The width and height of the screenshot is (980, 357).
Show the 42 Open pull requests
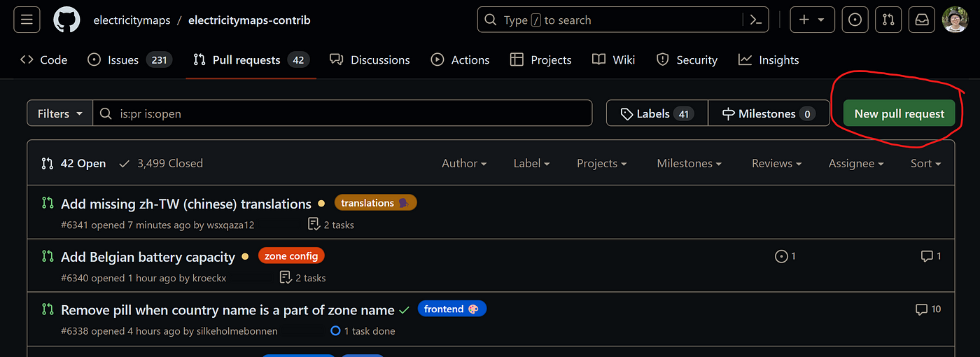click(73, 163)
